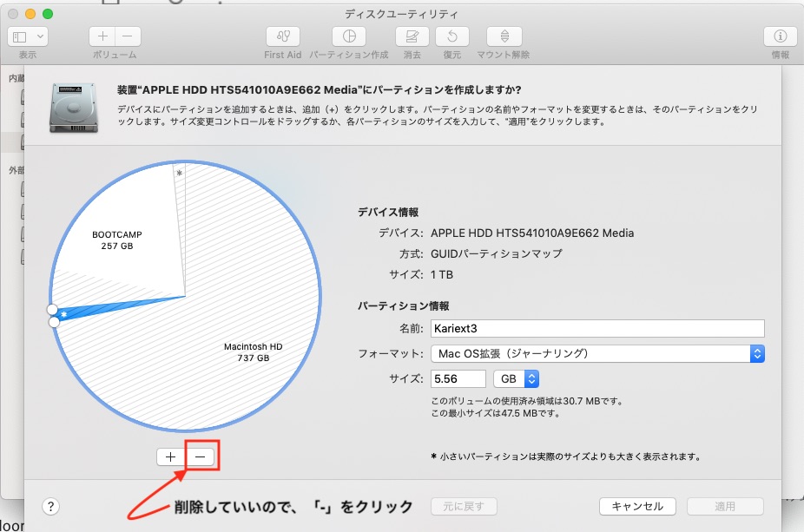Click the 適用 apply button
804x532 pixels.
point(725,506)
